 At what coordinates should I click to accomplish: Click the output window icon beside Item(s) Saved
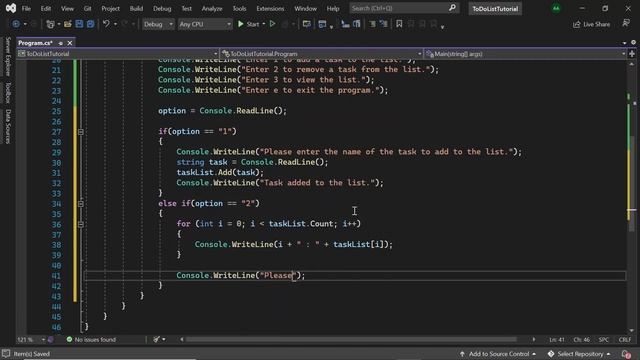coord(6,354)
